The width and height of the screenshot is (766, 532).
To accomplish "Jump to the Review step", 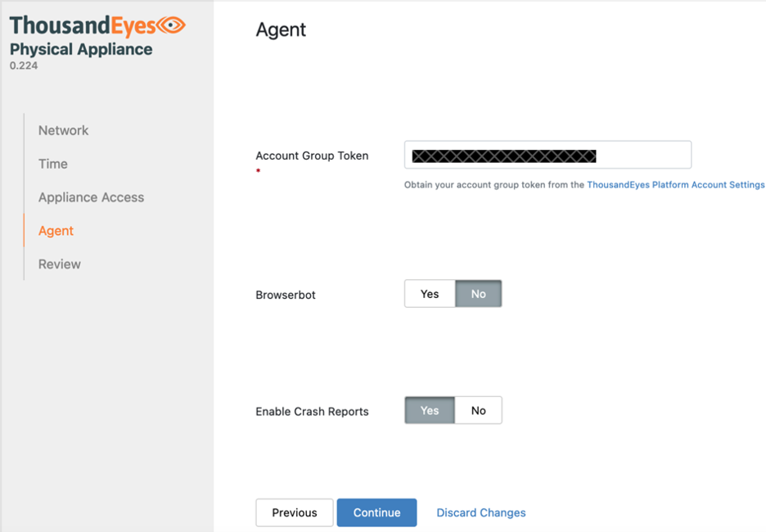I will [60, 264].
